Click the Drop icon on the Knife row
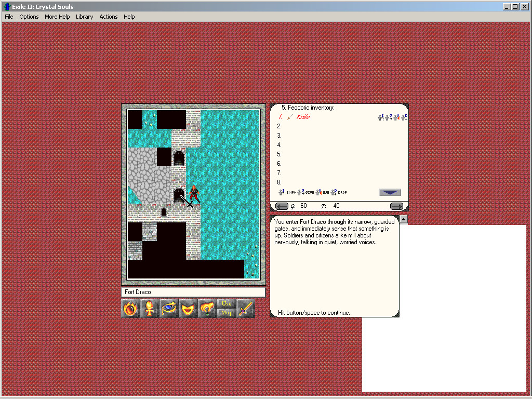 (x=404, y=117)
